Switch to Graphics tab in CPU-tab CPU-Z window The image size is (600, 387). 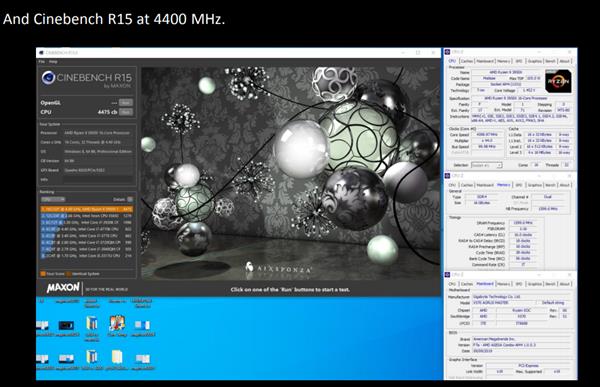535,61
